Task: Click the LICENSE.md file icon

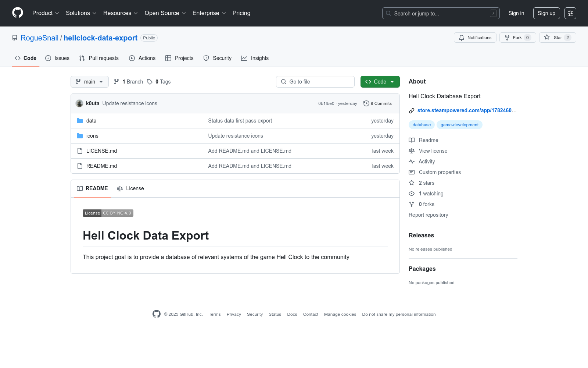Action: click(80, 151)
